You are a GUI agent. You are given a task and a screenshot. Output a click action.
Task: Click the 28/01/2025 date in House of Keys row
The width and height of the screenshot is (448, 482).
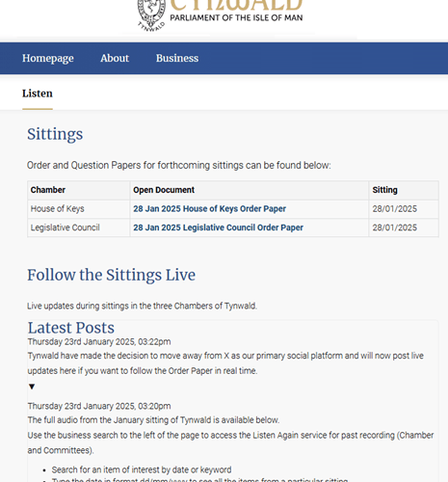pos(394,209)
